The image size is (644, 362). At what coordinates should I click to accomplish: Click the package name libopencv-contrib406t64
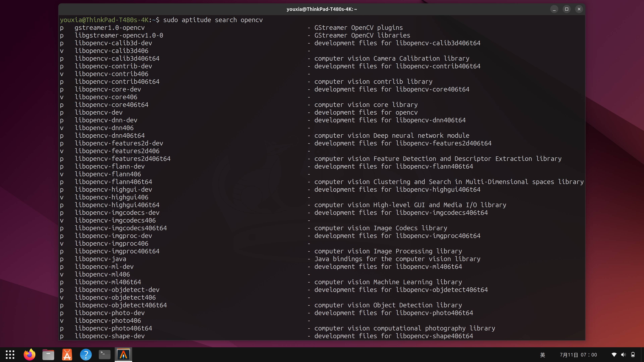[117, 82]
